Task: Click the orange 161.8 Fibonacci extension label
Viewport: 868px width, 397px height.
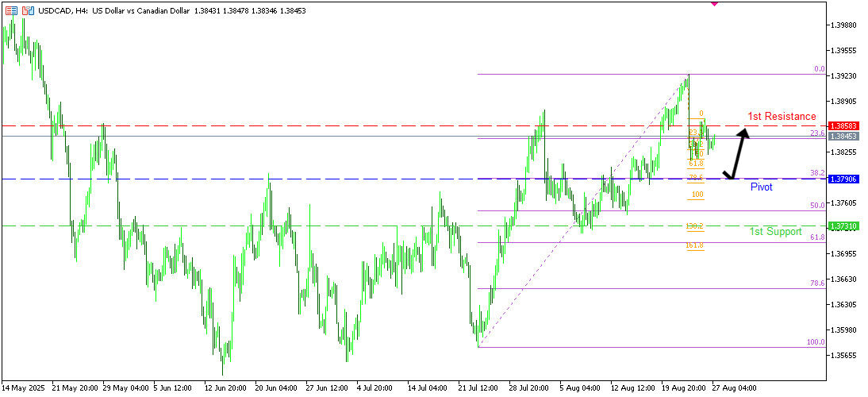Action: pos(694,245)
